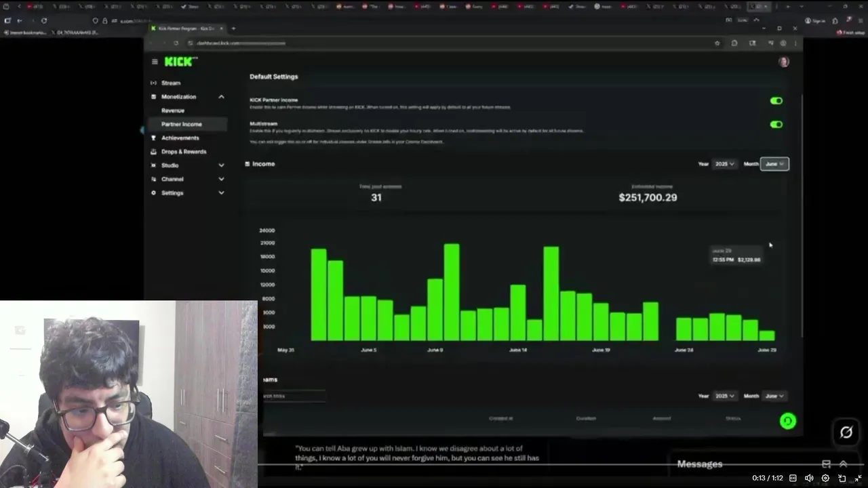Click Sign in in the outer browser
The width and height of the screenshot is (868, 488).
[816, 21]
